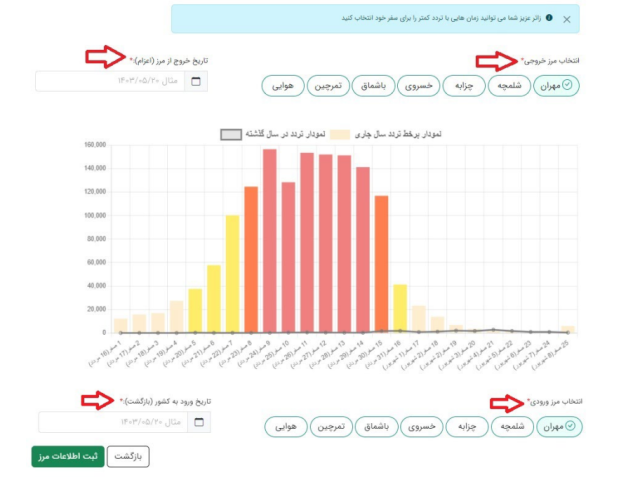This screenshot has width=640, height=480.
Task: Choose شلمچه as the entry border
Action: [511, 427]
